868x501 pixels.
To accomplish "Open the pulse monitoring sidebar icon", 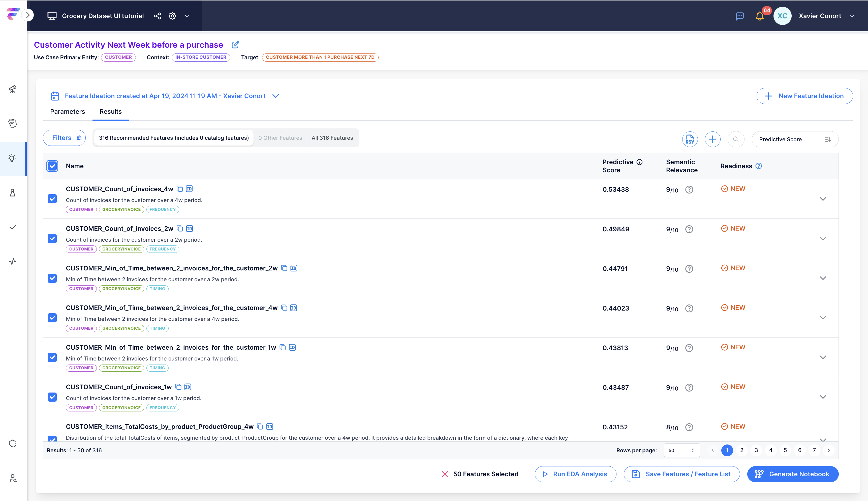I will [x=13, y=262].
